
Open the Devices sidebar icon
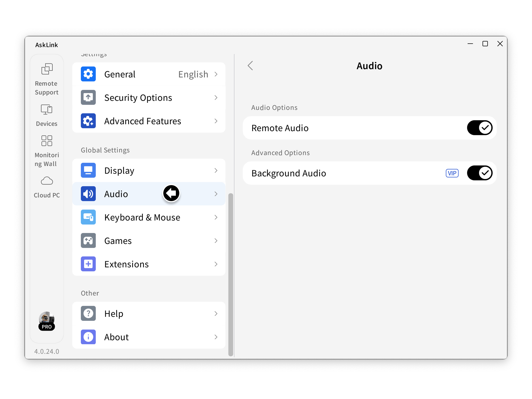tap(47, 109)
